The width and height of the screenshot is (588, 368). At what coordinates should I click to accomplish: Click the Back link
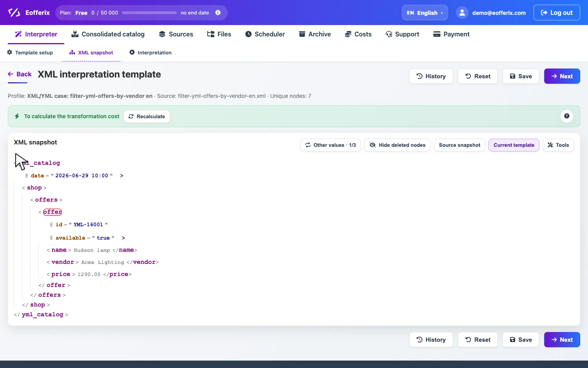click(x=20, y=74)
